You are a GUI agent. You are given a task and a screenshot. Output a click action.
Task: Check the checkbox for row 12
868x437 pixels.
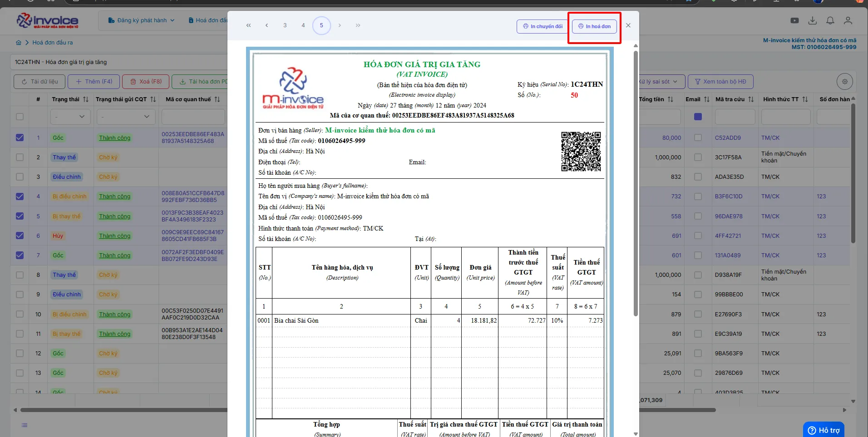pyautogui.click(x=20, y=353)
